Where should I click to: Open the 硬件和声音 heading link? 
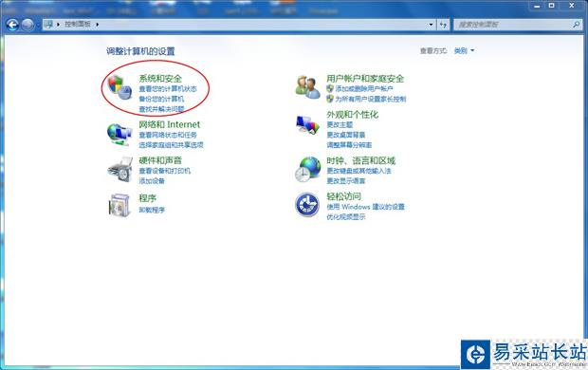160,160
